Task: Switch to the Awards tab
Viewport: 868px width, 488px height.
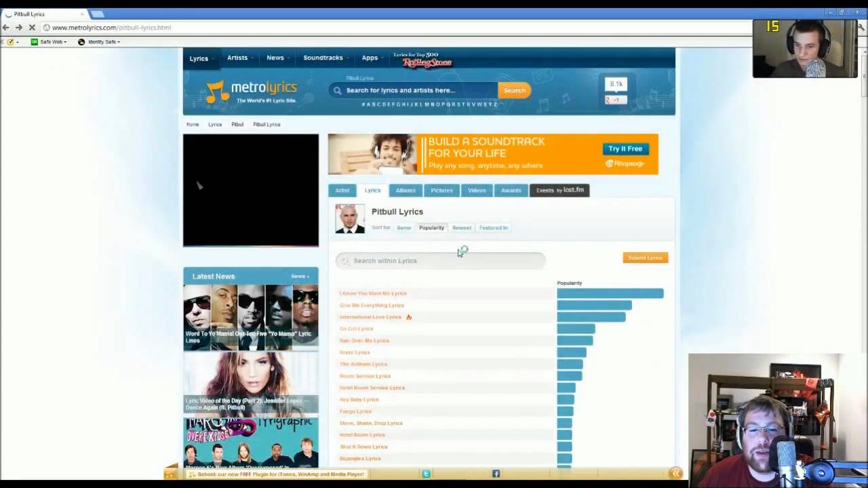Action: [511, 190]
